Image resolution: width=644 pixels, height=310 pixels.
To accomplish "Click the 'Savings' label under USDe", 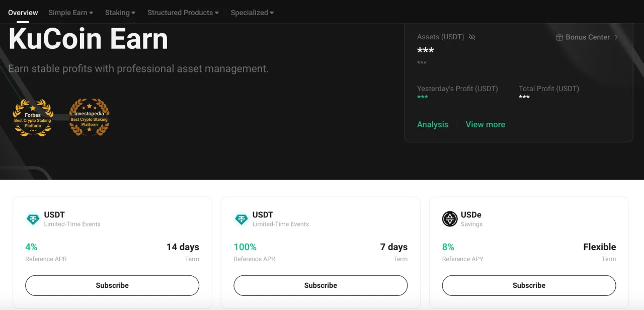I will pos(471,224).
